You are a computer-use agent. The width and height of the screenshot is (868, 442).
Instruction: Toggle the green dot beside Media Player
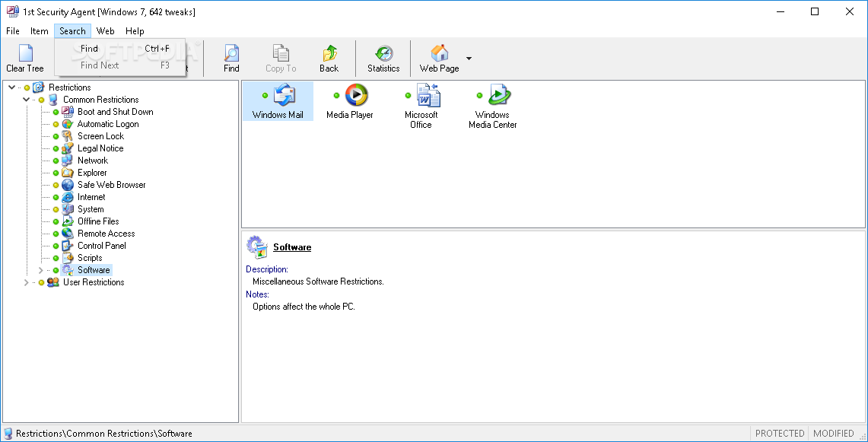336,96
